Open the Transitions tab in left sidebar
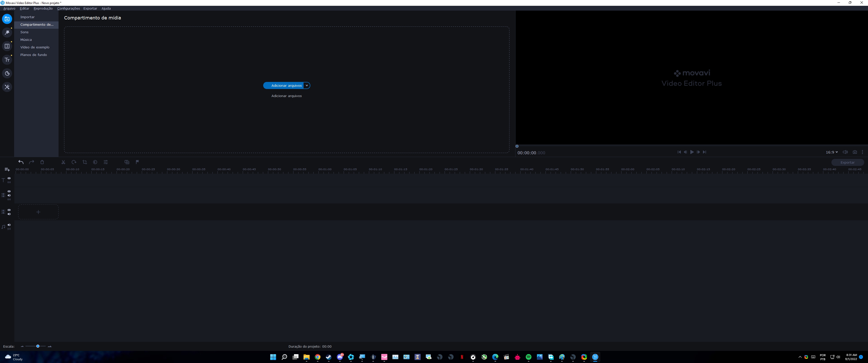This screenshot has height=363, width=868. point(7,46)
